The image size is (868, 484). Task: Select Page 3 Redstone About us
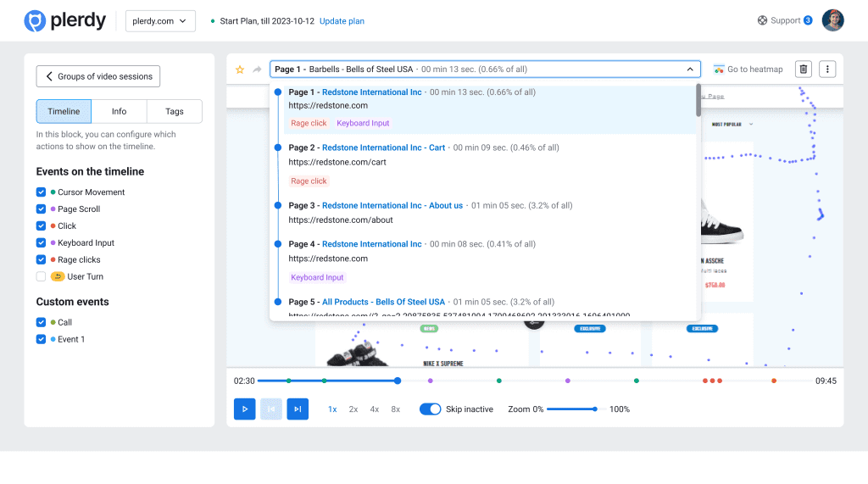coord(392,205)
